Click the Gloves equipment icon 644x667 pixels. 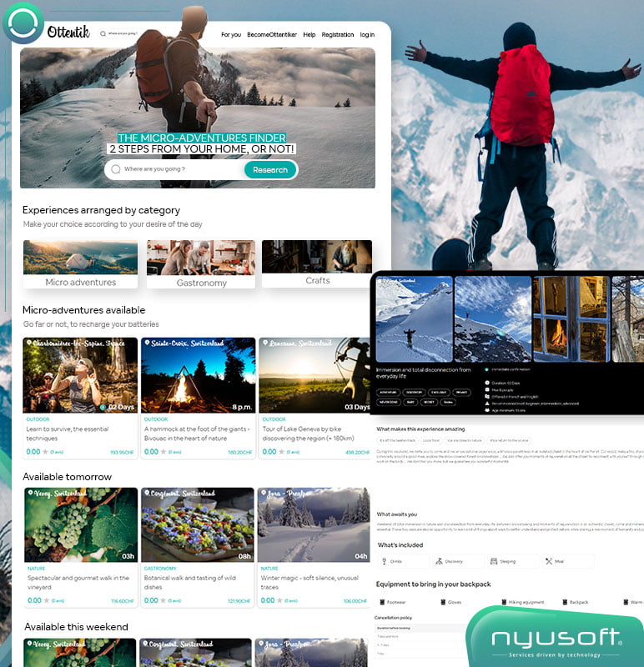443,602
